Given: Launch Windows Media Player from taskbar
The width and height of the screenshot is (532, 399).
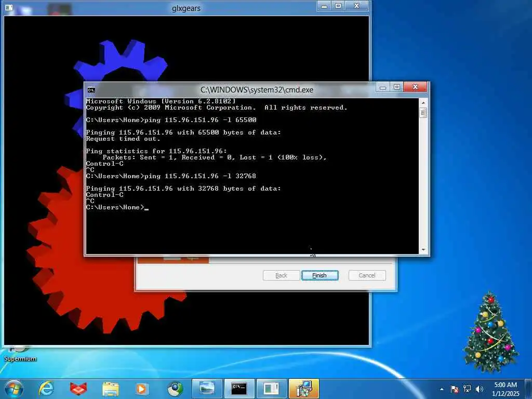Looking at the screenshot, I should point(142,389).
